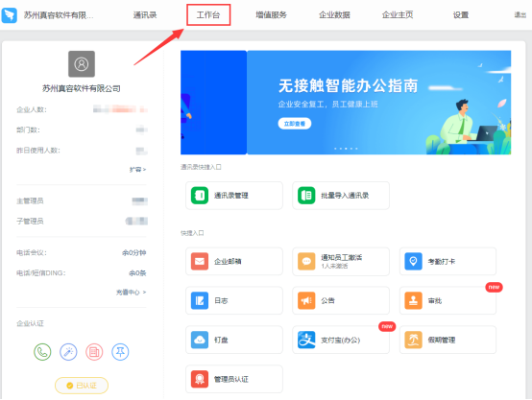Screen dimensions: 532x400
Task: Click the company avatar placeholder icon
Action: click(x=82, y=64)
